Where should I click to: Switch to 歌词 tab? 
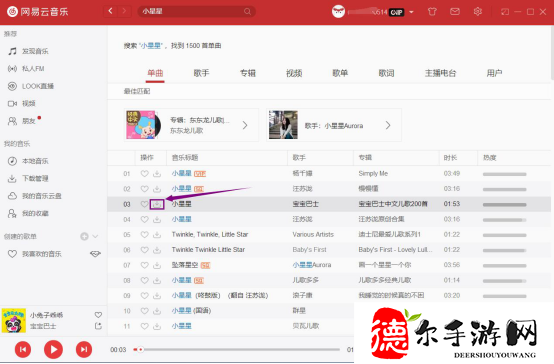click(x=387, y=73)
